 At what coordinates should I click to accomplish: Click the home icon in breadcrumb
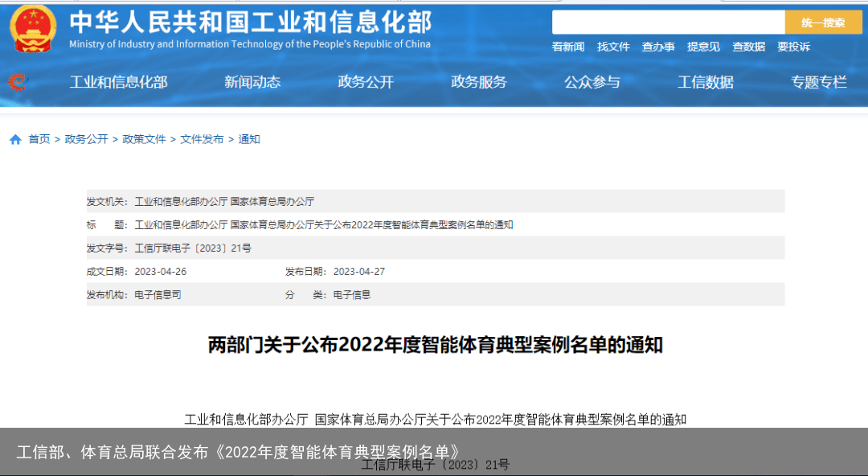(15, 140)
